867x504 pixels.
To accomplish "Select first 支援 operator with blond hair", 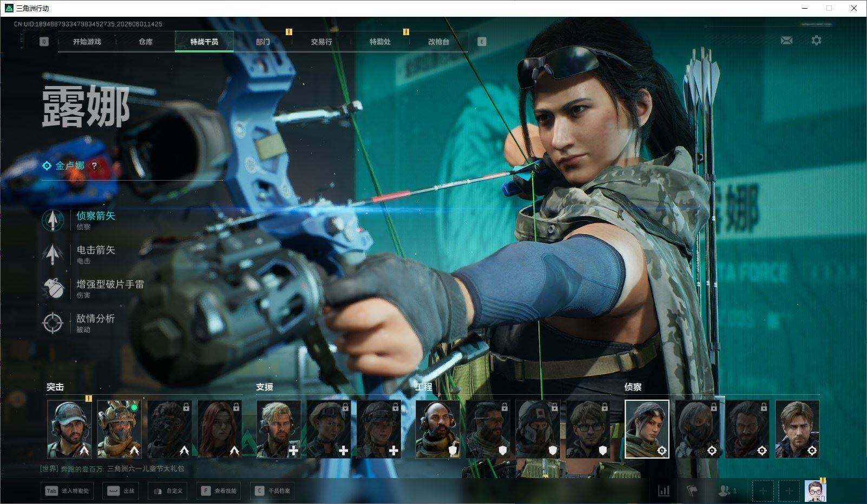I will pyautogui.click(x=279, y=429).
